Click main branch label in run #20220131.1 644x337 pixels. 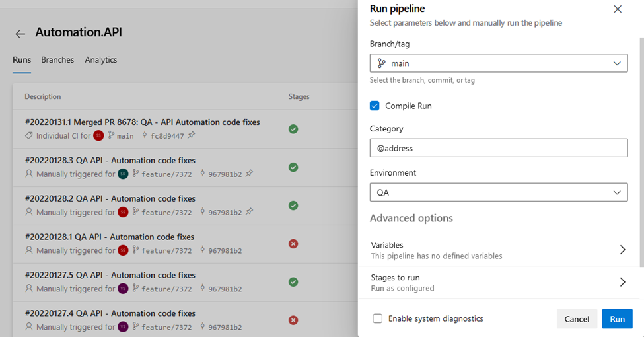pos(125,136)
